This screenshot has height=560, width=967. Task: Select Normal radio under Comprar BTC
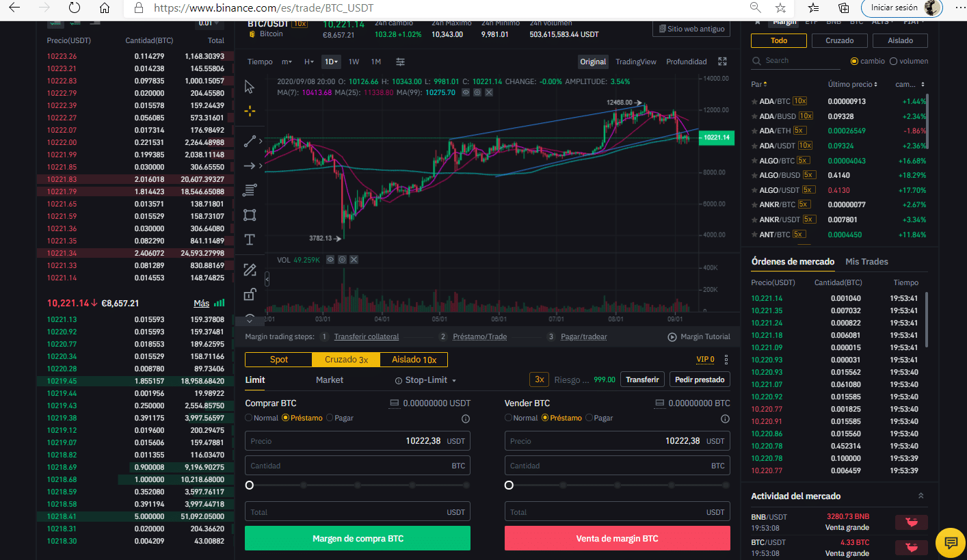(249, 418)
